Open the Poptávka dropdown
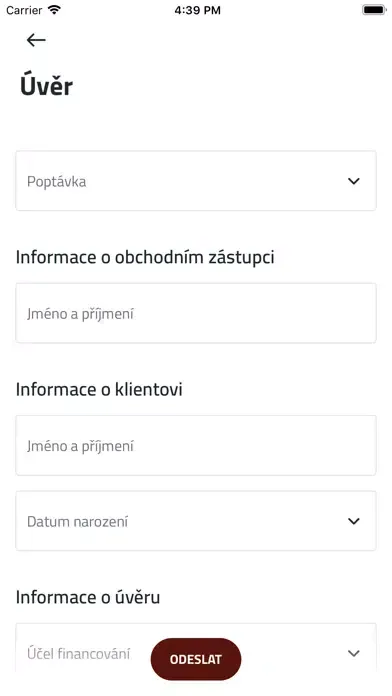The width and height of the screenshot is (392, 696). [x=196, y=181]
